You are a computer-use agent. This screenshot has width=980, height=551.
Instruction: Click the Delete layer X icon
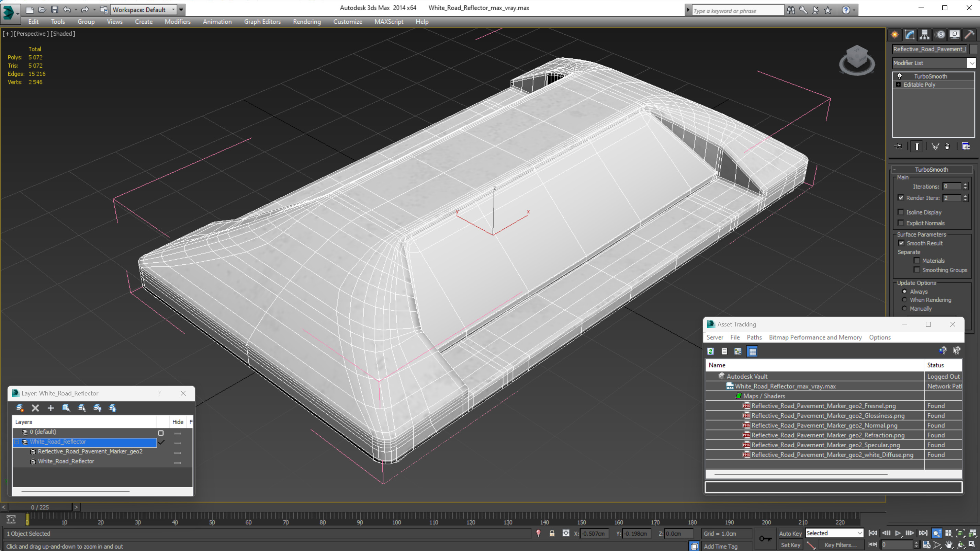pos(35,408)
